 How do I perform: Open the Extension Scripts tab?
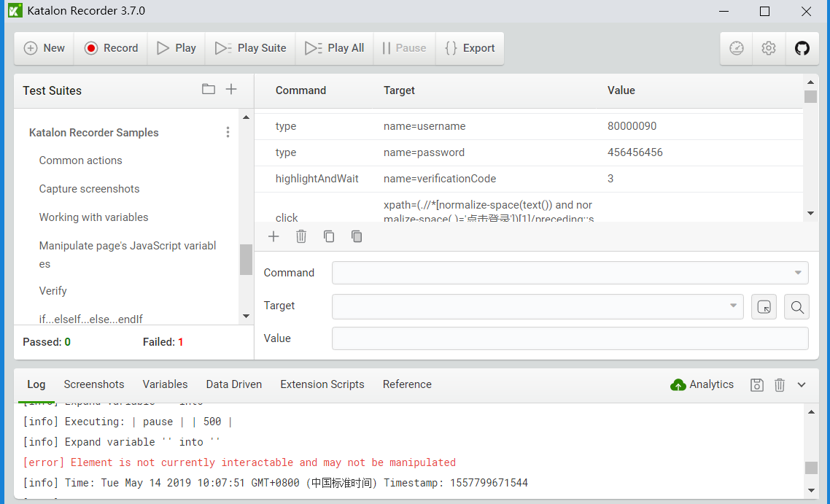tap(322, 385)
